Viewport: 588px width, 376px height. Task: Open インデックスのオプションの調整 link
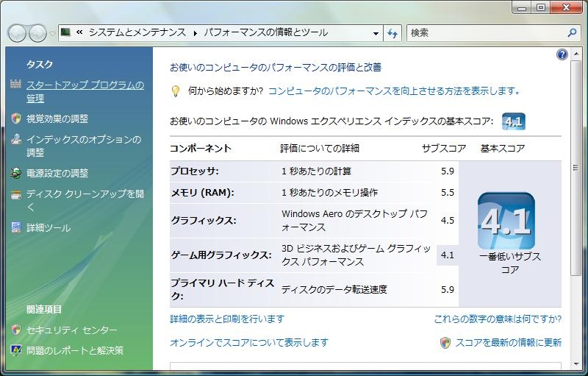point(84,146)
